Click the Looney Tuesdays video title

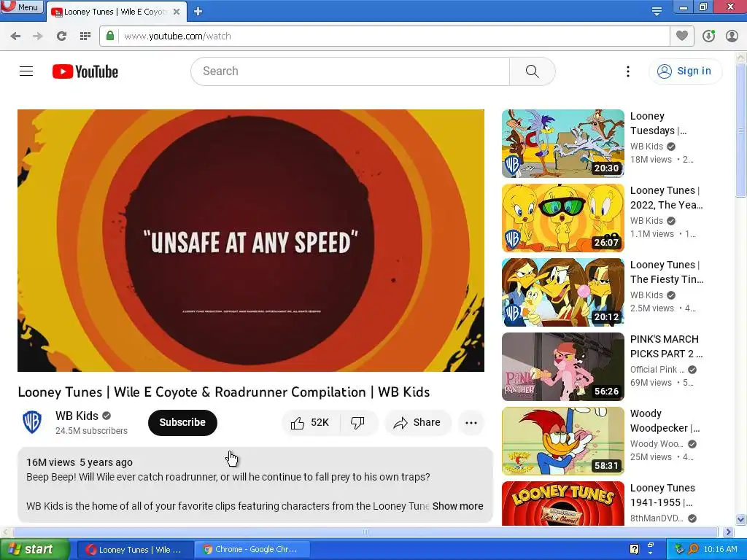pyautogui.click(x=659, y=123)
